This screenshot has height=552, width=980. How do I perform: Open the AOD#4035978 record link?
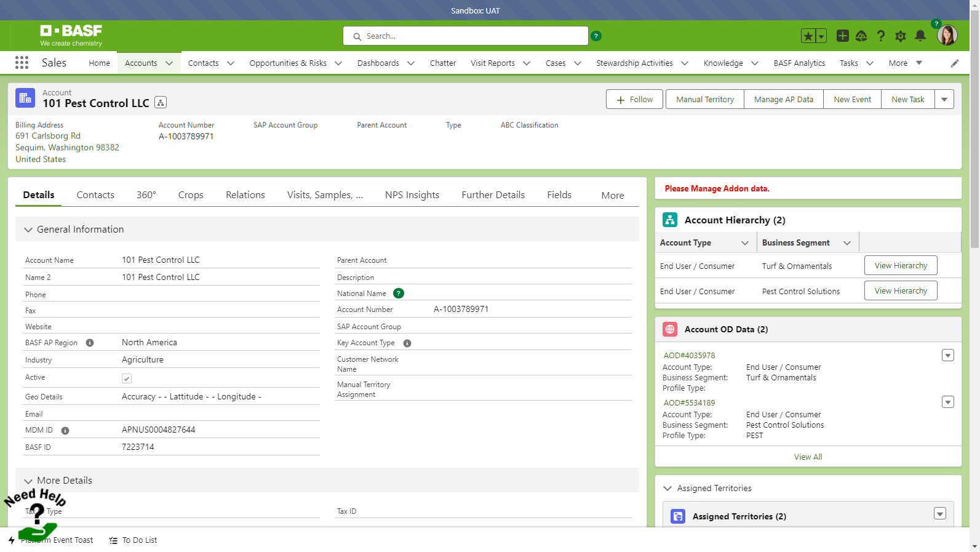click(x=689, y=356)
